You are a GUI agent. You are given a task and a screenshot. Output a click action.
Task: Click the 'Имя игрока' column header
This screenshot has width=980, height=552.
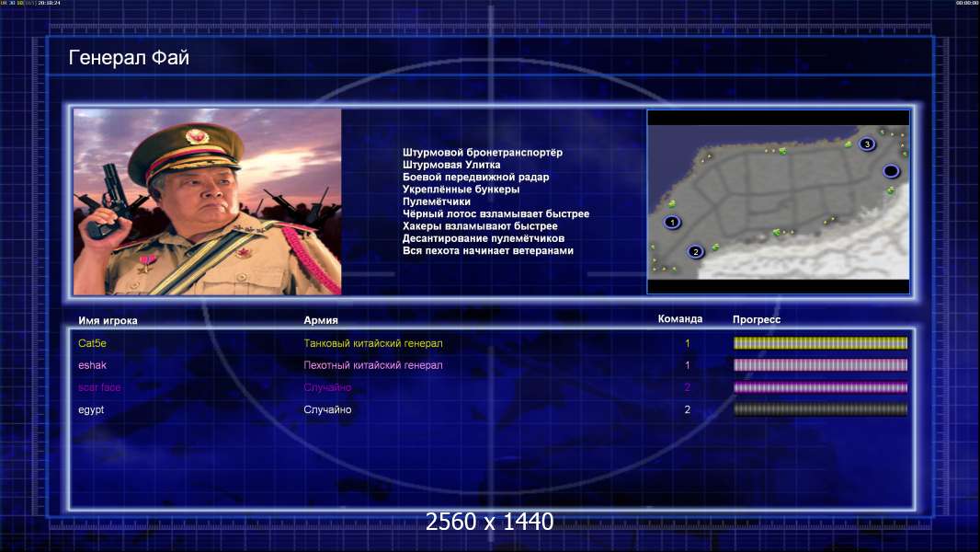pyautogui.click(x=108, y=321)
